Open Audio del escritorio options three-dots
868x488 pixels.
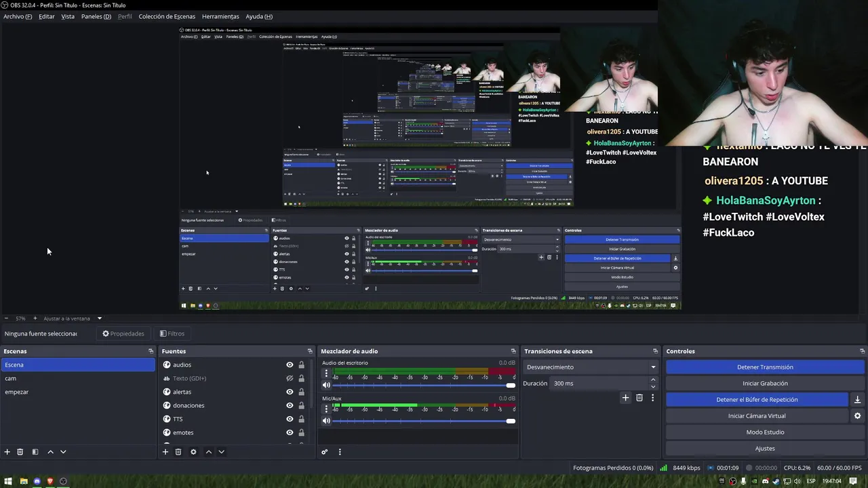(326, 373)
